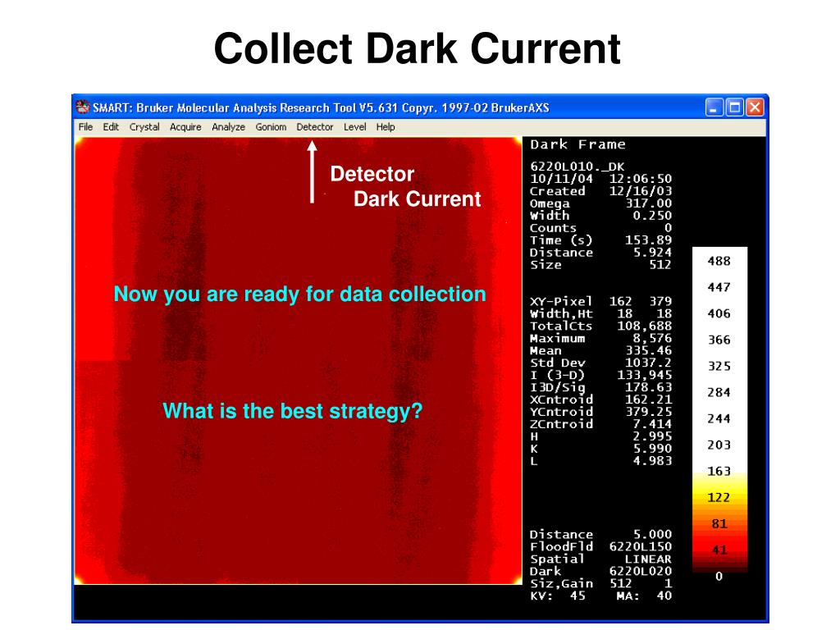Close the SMART window
This screenshot has height=630, width=840.
(755, 107)
